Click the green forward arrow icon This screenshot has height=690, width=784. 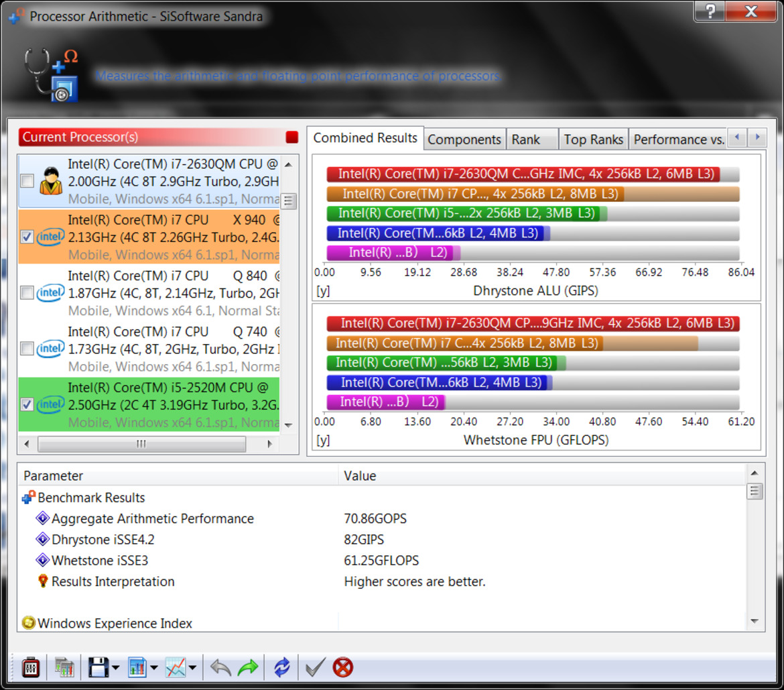tap(248, 667)
